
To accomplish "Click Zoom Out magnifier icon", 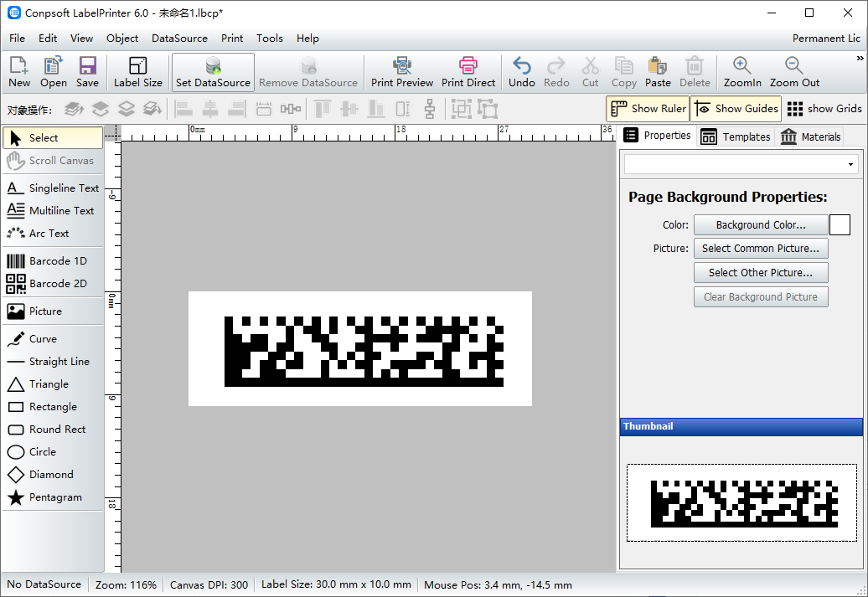I will pyautogui.click(x=794, y=72).
